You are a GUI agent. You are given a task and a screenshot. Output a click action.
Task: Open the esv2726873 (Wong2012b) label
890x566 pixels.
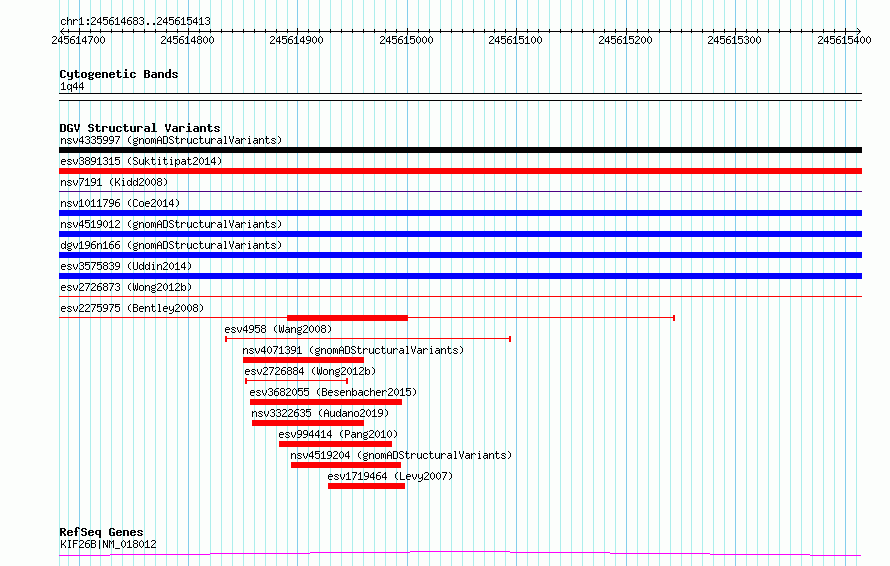126,287
